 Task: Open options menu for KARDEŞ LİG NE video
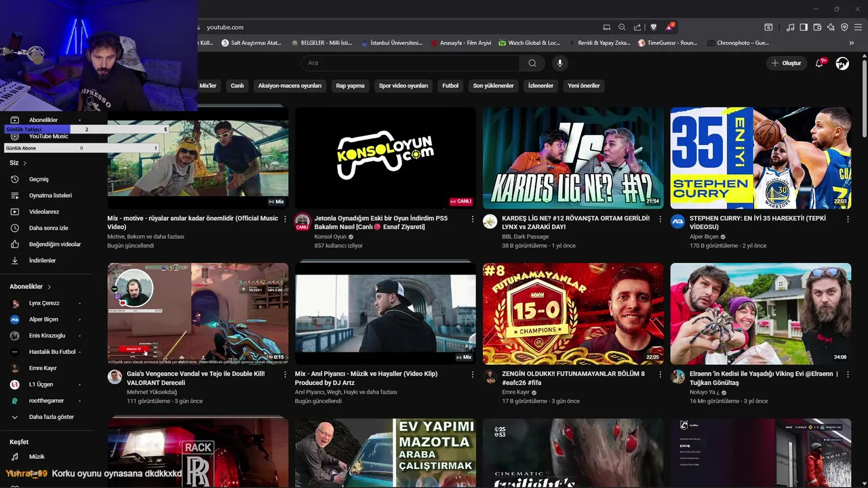point(660,219)
